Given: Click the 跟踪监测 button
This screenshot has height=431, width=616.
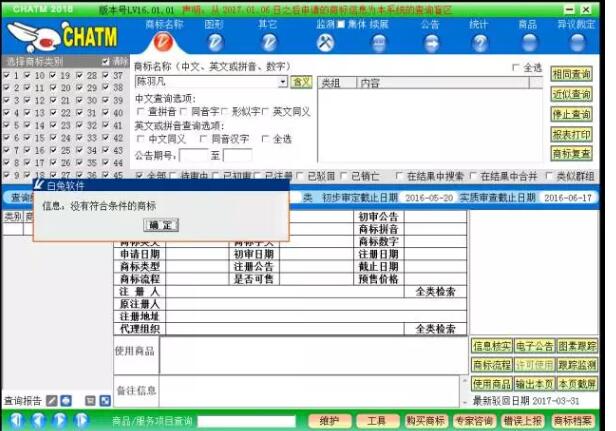Looking at the screenshot, I should 577,365.
